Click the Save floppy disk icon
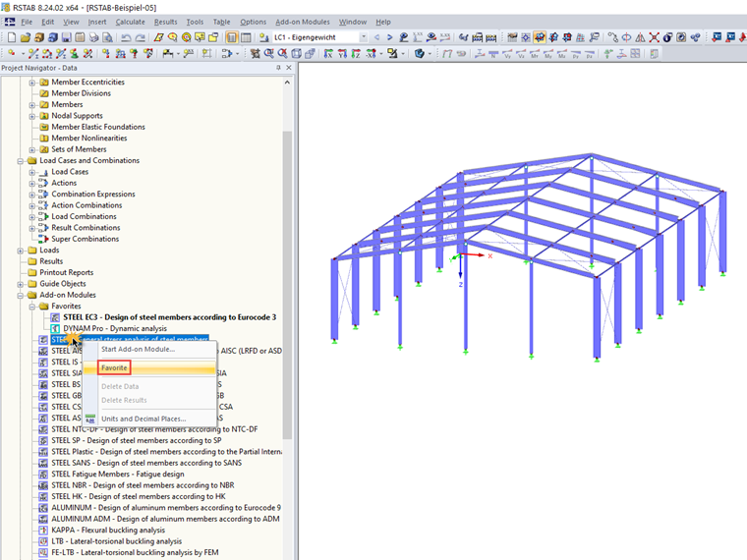Viewport: 747px width, 560px height. [66, 37]
